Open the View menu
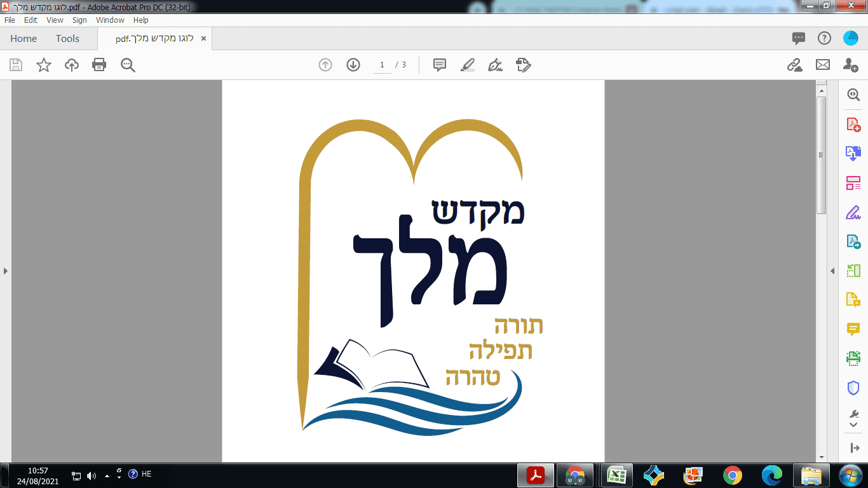Image resolution: width=868 pixels, height=488 pixels. [x=55, y=20]
